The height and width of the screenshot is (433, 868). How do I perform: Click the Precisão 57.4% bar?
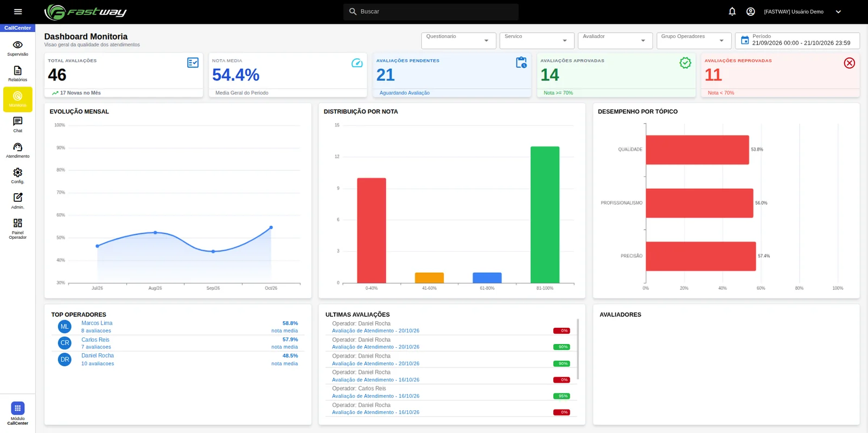[701, 256]
